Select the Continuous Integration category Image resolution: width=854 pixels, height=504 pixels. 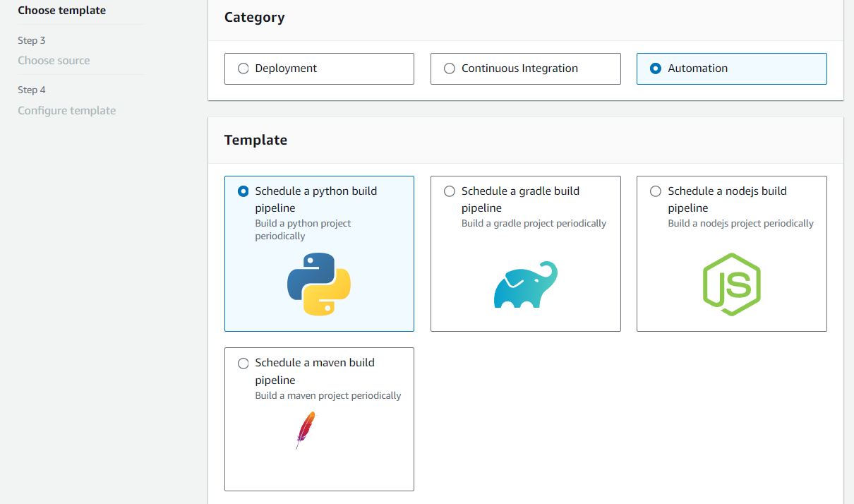pos(449,68)
